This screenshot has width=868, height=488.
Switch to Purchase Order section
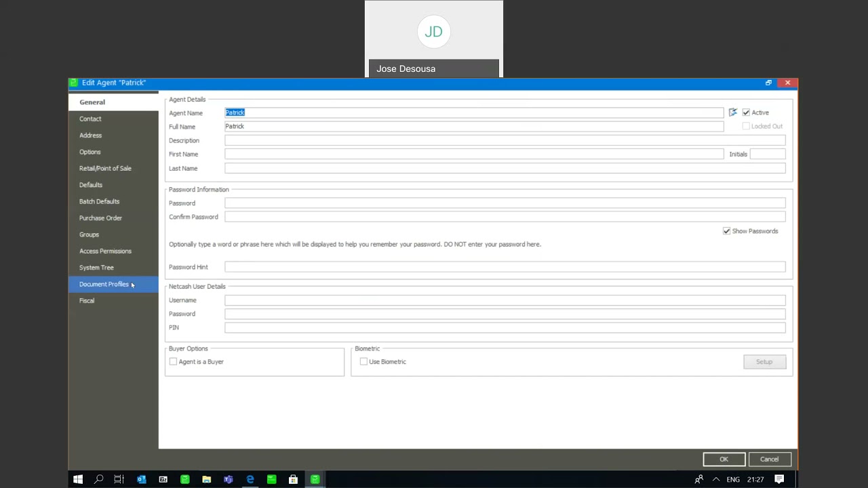[x=113, y=218]
